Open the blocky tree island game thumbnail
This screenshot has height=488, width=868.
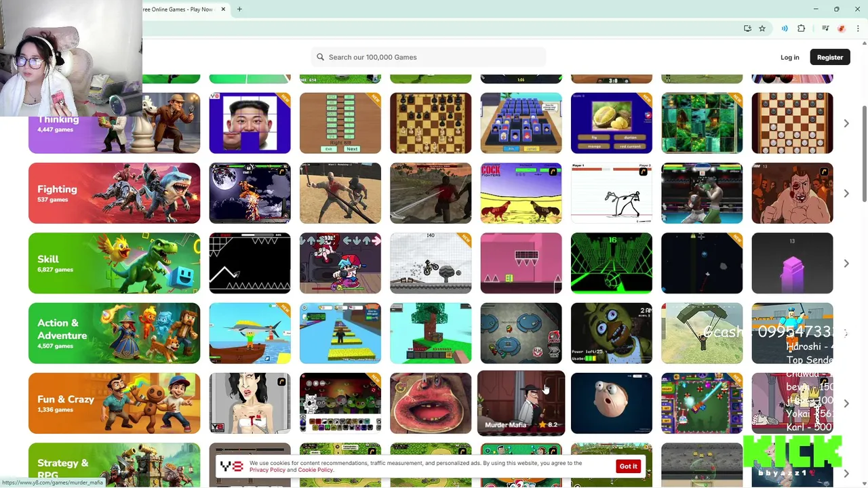click(x=431, y=333)
